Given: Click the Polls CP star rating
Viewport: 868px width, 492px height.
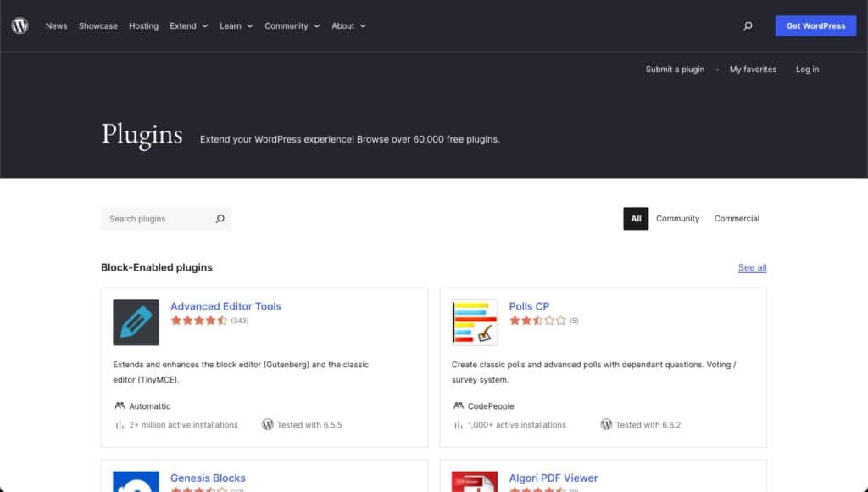Looking at the screenshot, I should (537, 321).
